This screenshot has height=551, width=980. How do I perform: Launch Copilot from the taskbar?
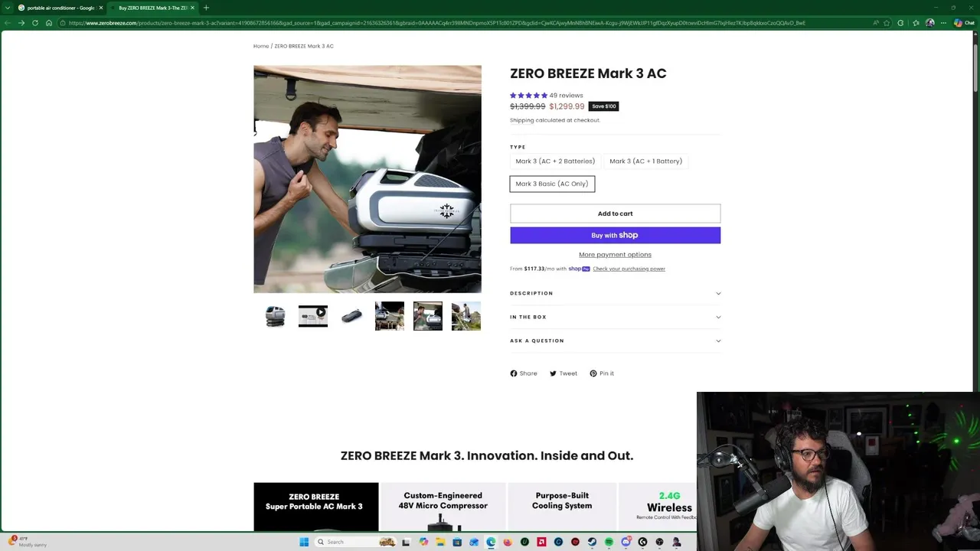423,542
